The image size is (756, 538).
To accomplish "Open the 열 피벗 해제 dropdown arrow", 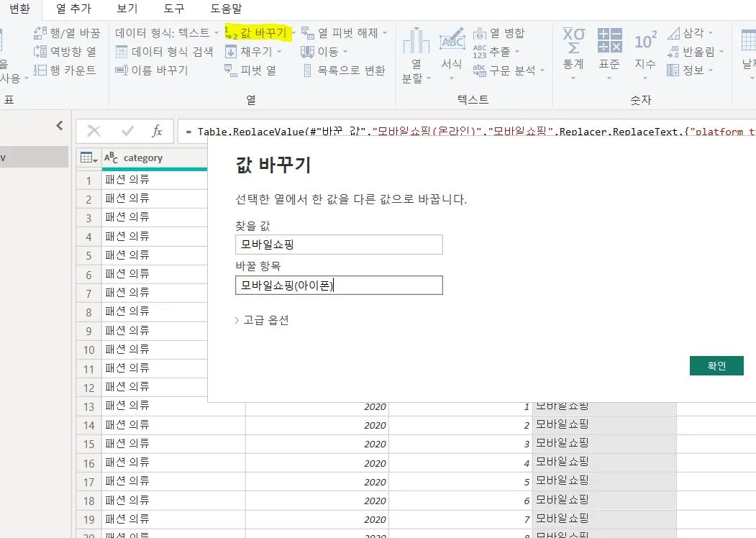I will (x=385, y=33).
